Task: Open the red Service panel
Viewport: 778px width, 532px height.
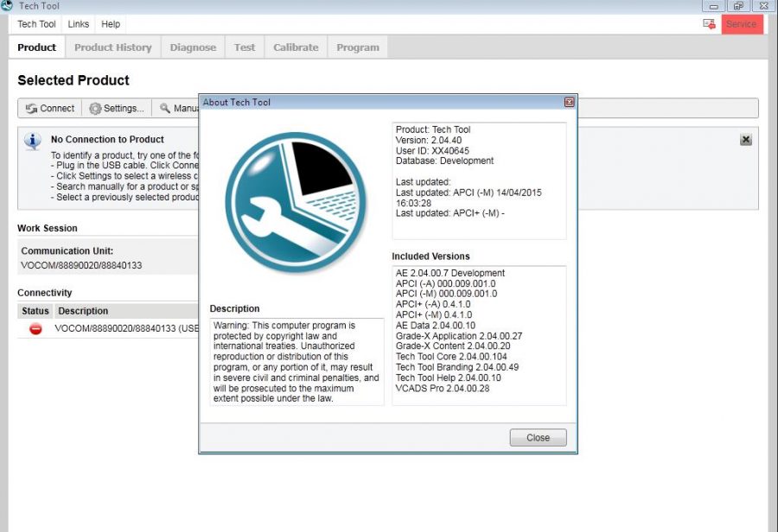Action: pos(742,24)
